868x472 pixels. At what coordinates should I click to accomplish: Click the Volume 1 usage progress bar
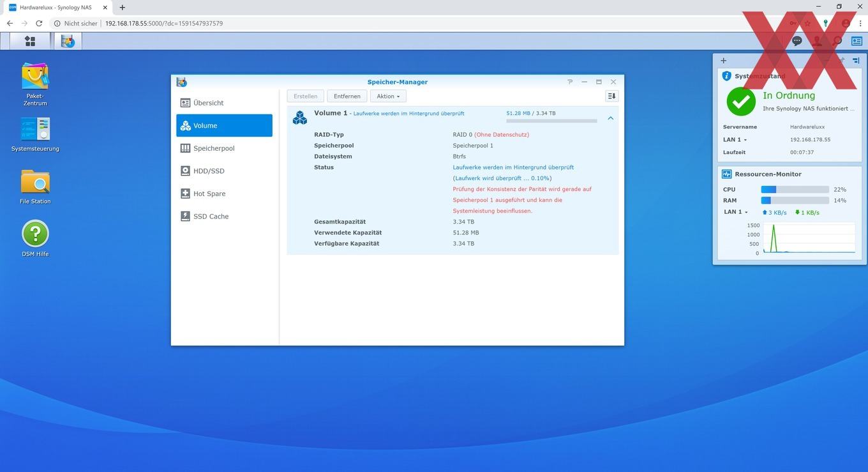[551, 121]
